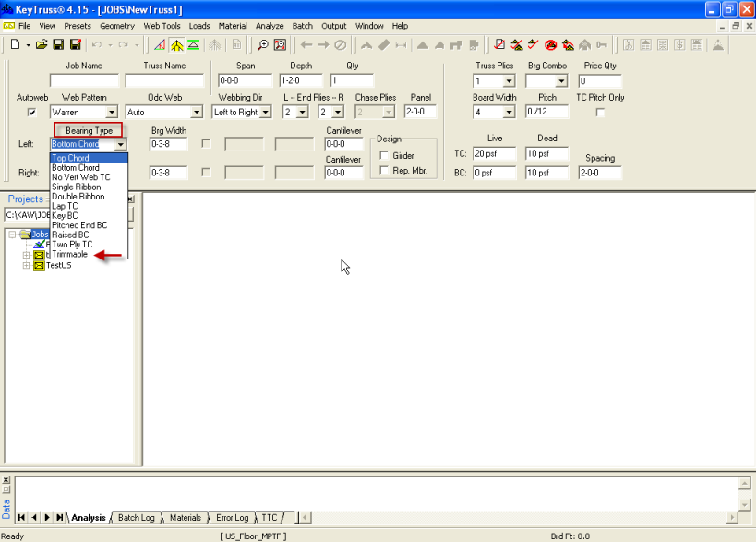Select the green flat truss icon
The height and width of the screenshot is (542, 756).
point(194,45)
